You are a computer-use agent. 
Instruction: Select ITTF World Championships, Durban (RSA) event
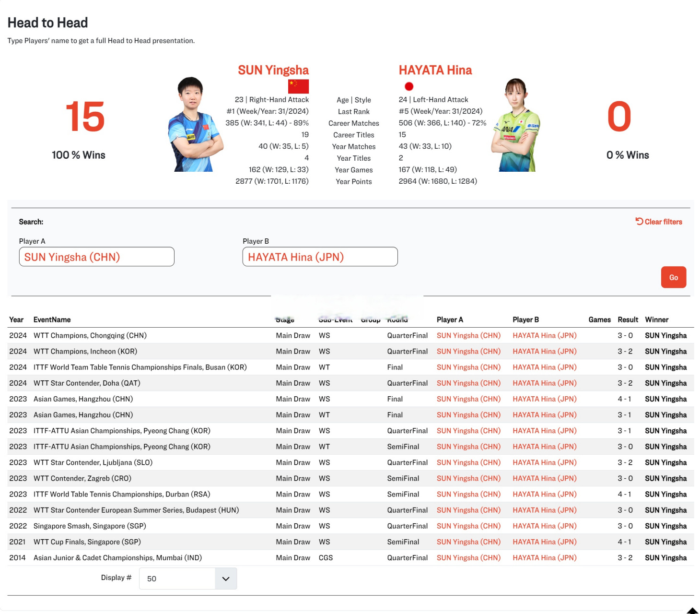[x=122, y=494]
